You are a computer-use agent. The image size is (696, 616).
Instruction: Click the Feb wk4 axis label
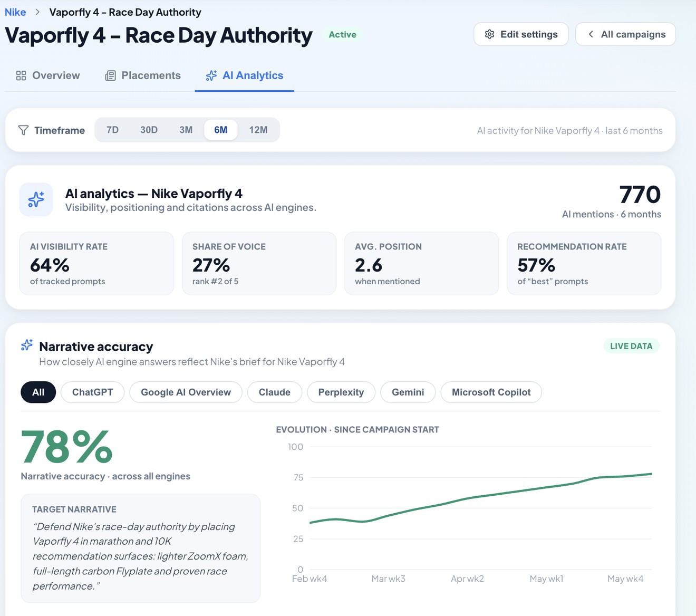(310, 579)
